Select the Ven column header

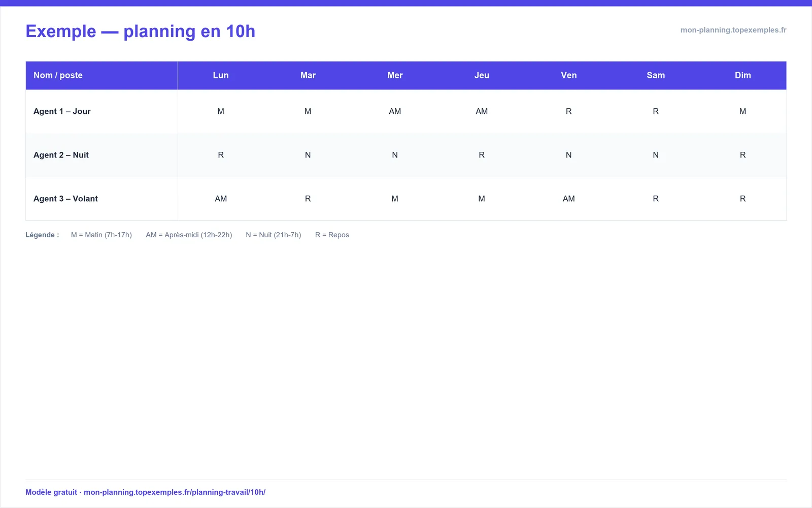click(569, 75)
